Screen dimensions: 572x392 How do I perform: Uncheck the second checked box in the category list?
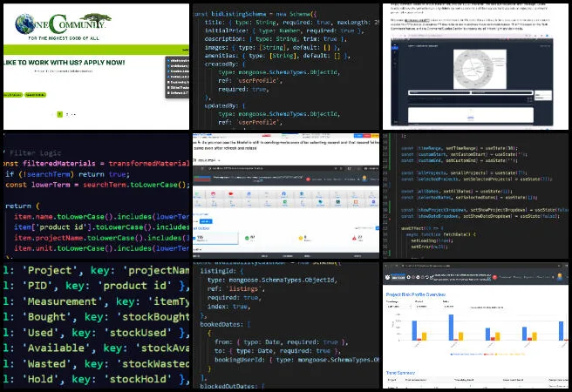168,66
